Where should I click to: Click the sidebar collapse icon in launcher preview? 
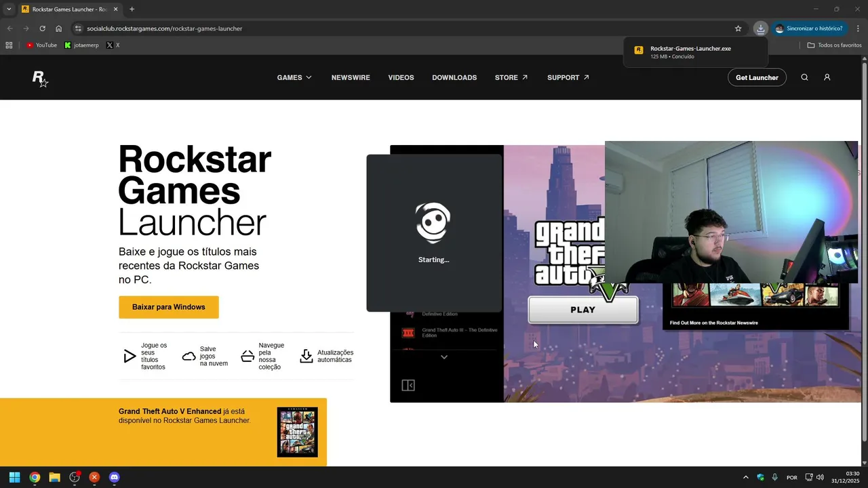pyautogui.click(x=408, y=386)
